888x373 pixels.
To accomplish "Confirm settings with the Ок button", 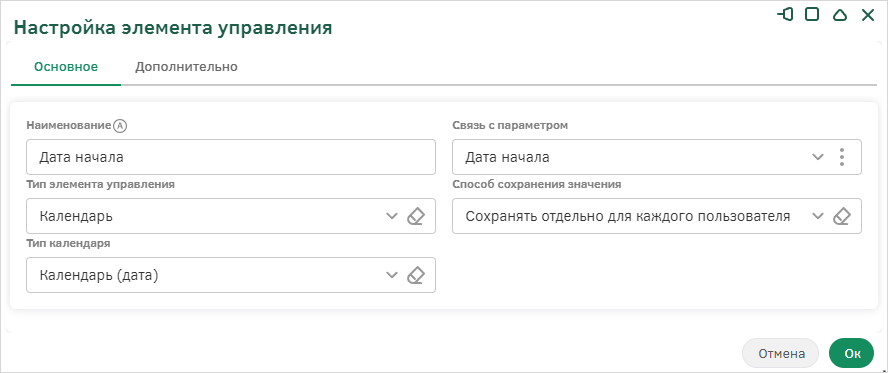I will [852, 354].
